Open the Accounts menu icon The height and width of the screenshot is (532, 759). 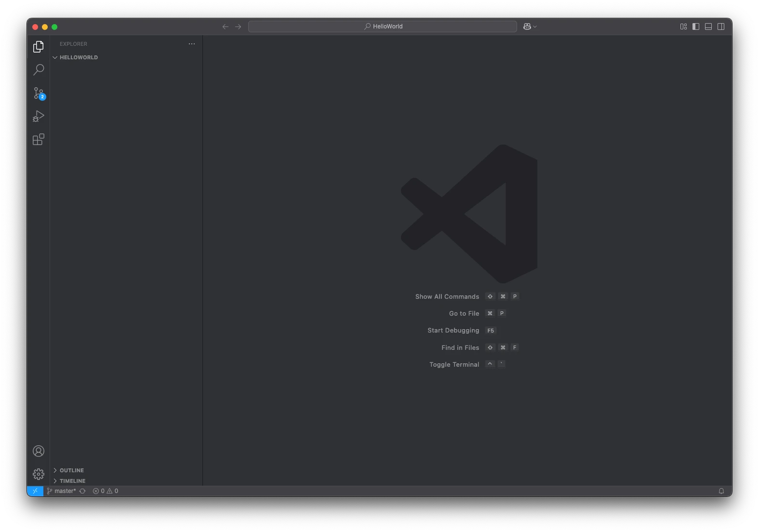coord(39,451)
